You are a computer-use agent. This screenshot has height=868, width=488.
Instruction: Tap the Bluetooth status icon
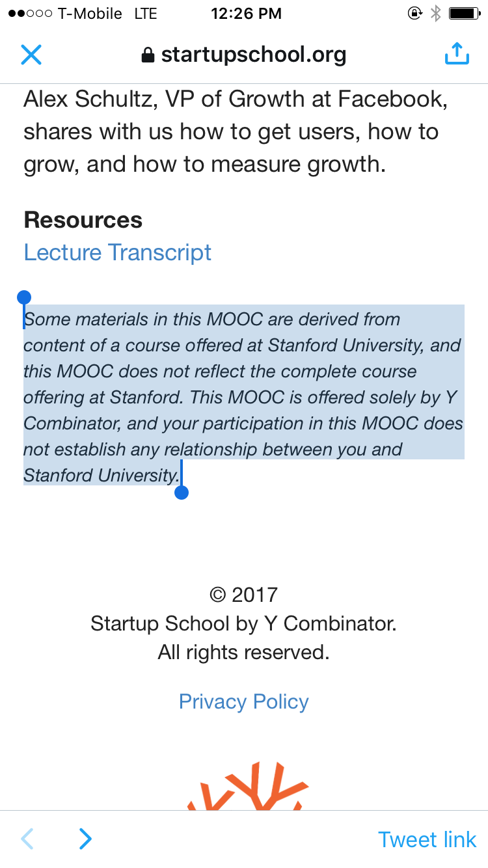tap(436, 14)
